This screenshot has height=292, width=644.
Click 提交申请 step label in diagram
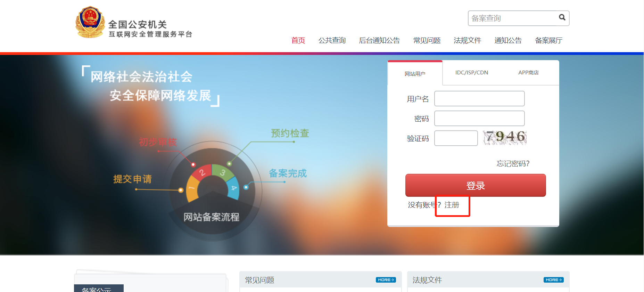tap(132, 179)
